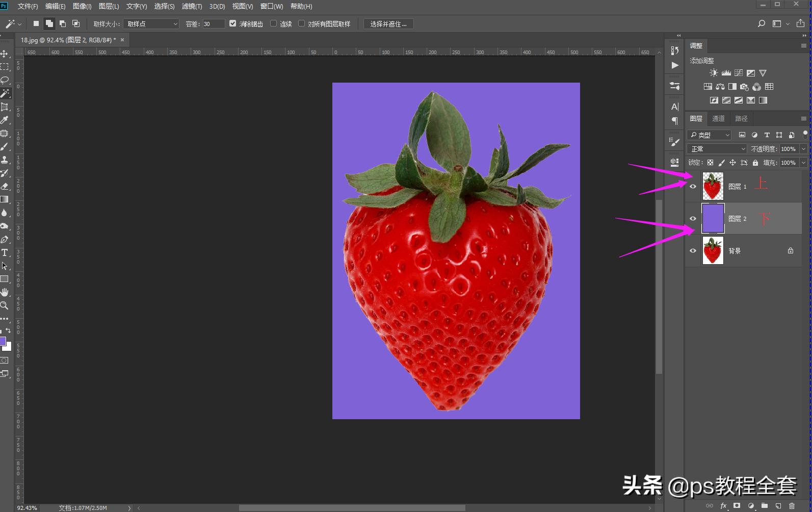Select the Move tool
This screenshot has height=512, width=812.
tap(5, 54)
